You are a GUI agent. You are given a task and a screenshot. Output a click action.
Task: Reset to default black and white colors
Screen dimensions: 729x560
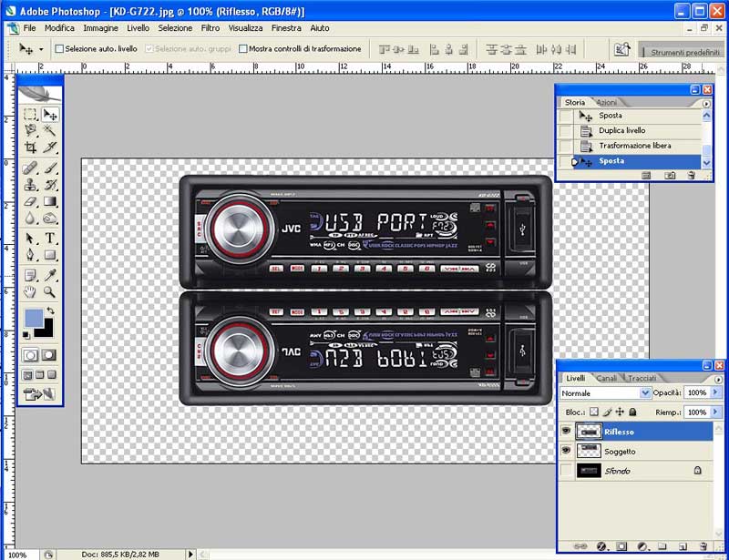pos(26,334)
